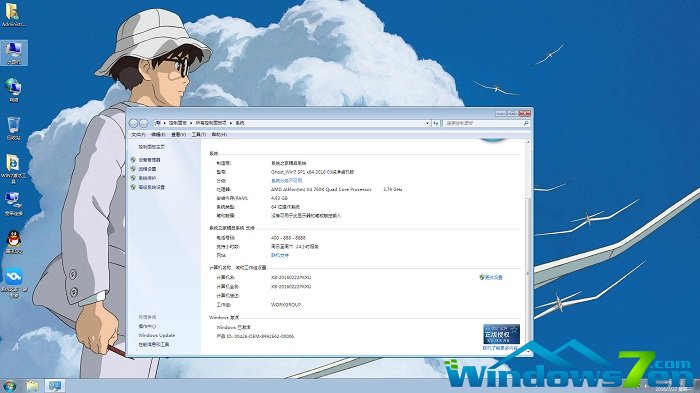
Task: Open the 文件(F) menu
Action: click(x=138, y=134)
